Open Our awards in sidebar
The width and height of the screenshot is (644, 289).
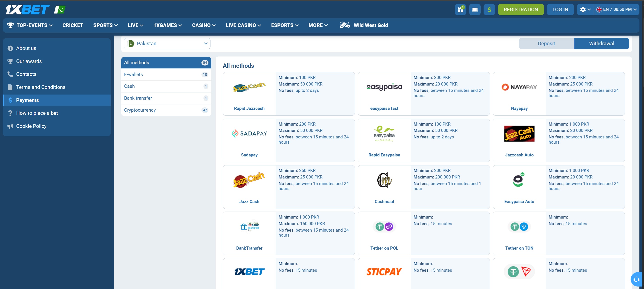point(57,61)
